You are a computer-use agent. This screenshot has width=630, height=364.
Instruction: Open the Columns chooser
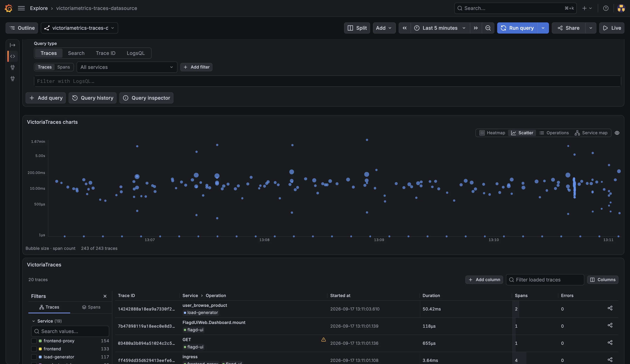pyautogui.click(x=603, y=280)
